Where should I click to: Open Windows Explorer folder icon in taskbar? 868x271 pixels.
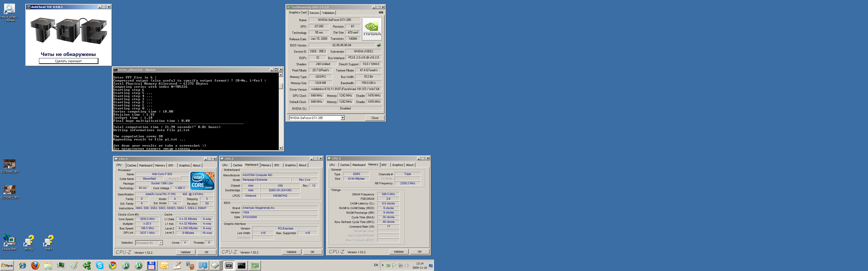tap(48, 266)
